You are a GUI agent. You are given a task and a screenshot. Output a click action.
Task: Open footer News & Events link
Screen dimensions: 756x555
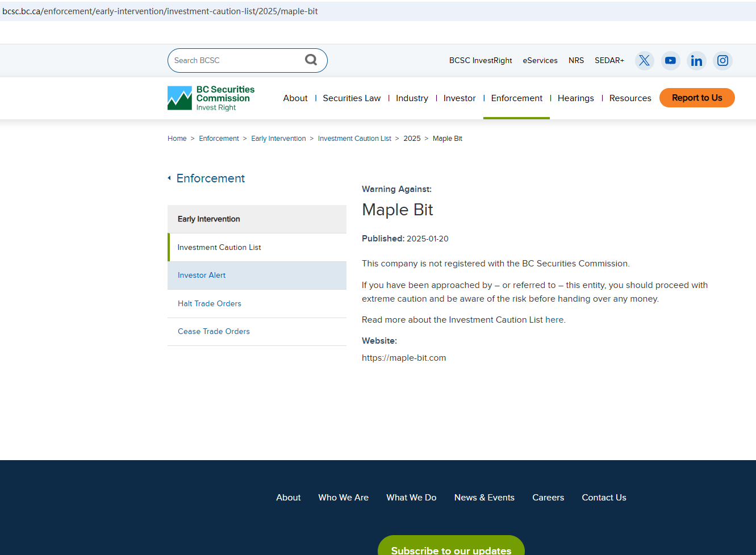coord(484,498)
